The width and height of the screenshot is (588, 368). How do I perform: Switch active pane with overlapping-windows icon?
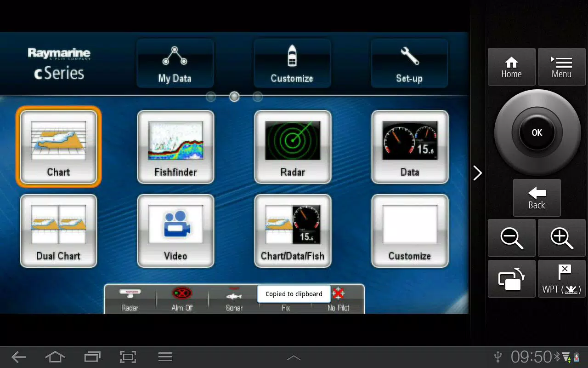511,279
